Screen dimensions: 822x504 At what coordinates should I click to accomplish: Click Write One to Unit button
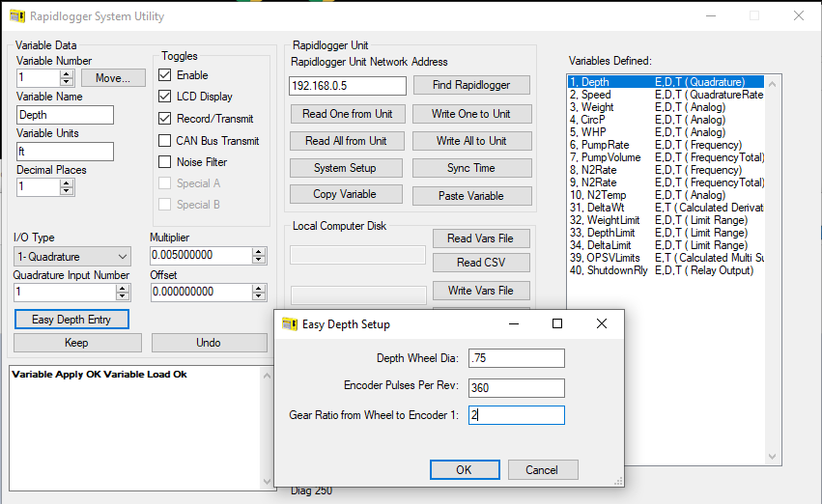pyautogui.click(x=471, y=114)
